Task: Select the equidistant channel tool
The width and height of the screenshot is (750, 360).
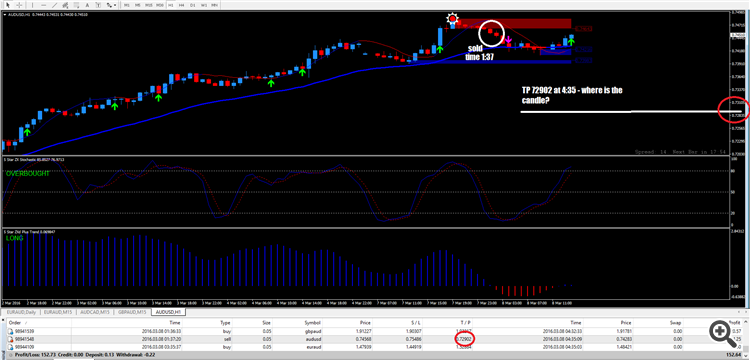Action: pyautogui.click(x=65, y=5)
